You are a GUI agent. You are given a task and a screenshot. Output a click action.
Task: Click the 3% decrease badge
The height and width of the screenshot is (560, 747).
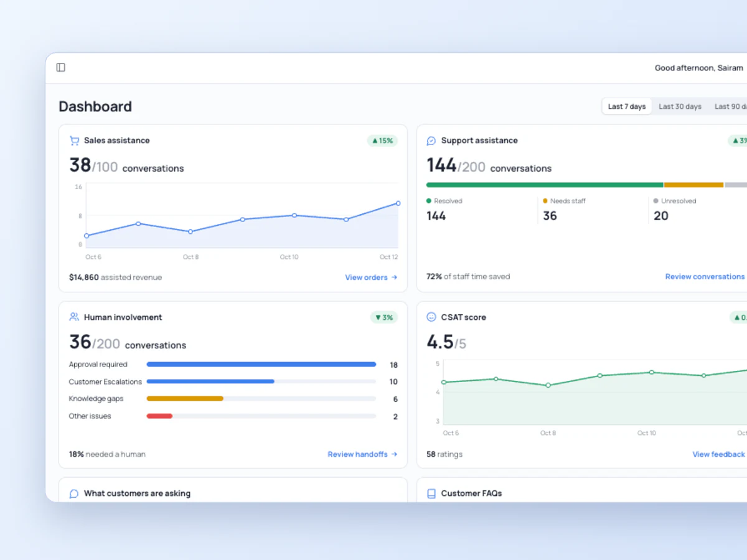coord(384,317)
